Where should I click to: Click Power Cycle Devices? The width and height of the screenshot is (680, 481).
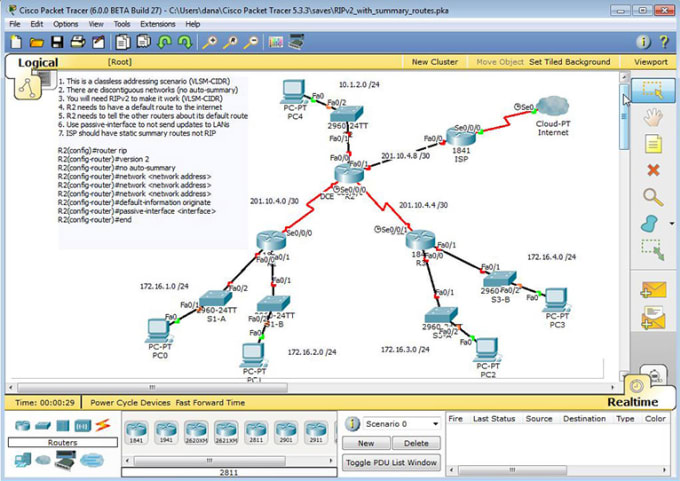[x=130, y=402]
